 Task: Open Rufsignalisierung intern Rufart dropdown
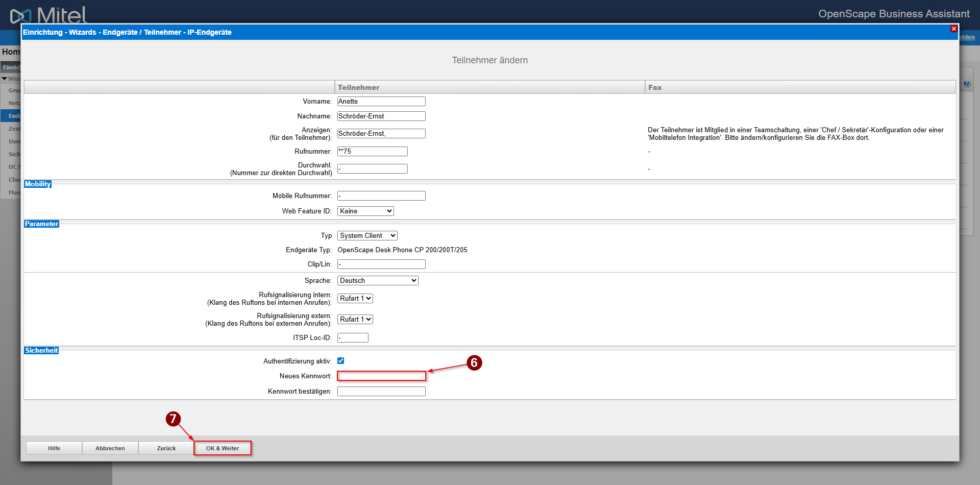(355, 299)
